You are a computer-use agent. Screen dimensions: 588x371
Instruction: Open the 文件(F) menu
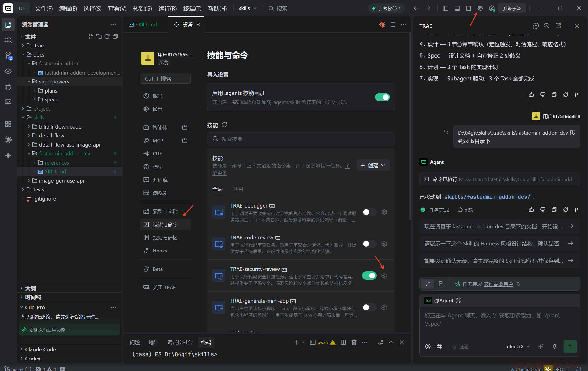[44, 8]
